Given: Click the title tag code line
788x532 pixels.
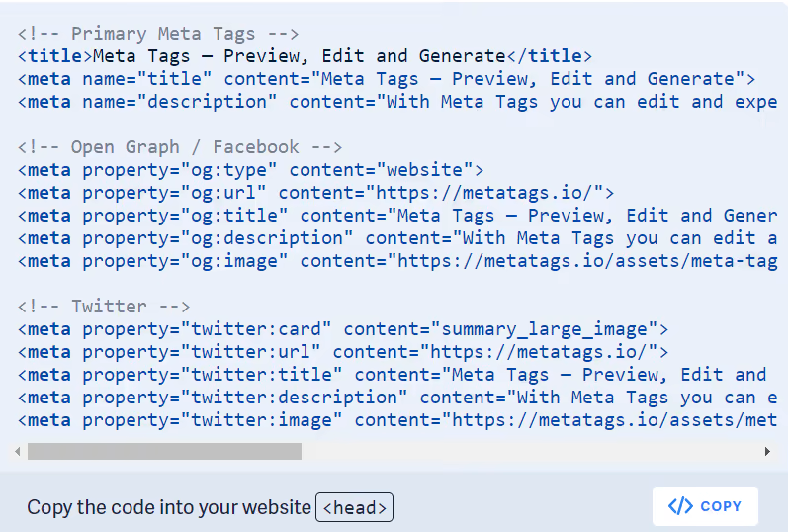Looking at the screenshot, I should (x=306, y=56).
